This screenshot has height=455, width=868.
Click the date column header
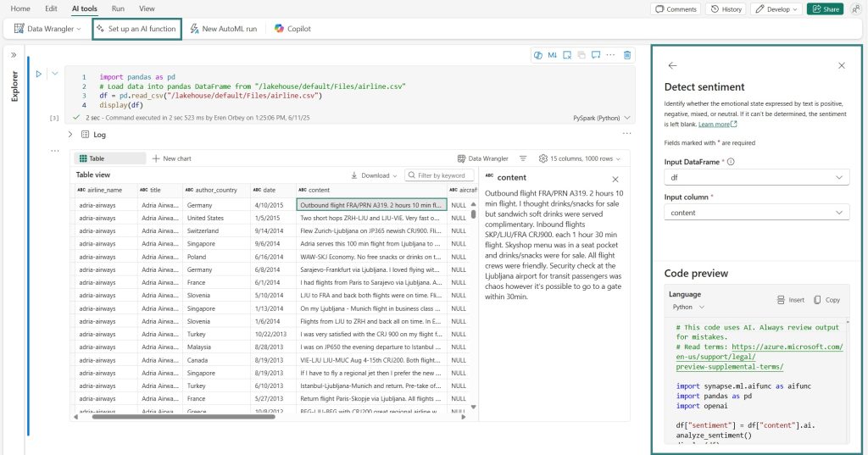tap(274, 190)
